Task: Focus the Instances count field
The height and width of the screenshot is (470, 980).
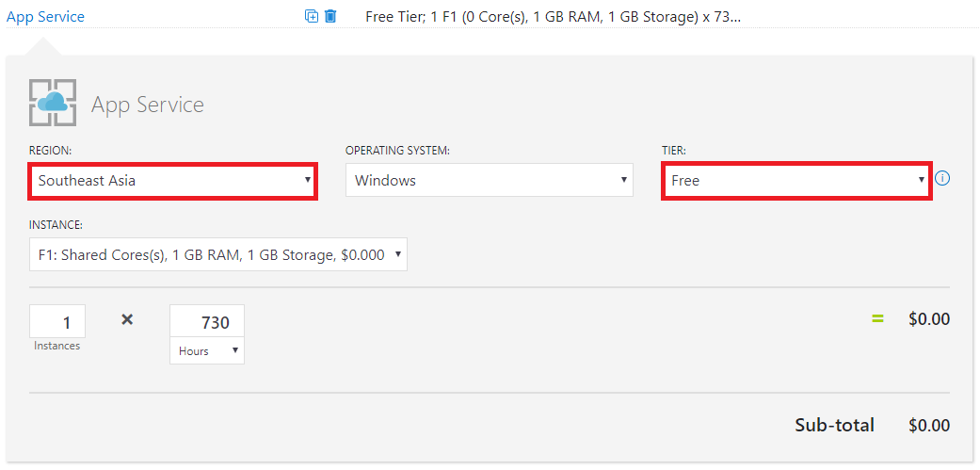Action: tap(57, 322)
